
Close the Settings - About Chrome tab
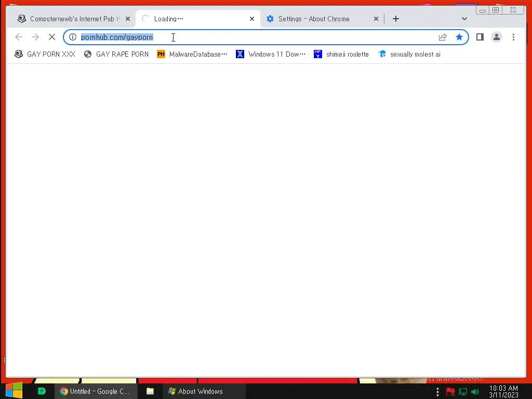point(376,19)
